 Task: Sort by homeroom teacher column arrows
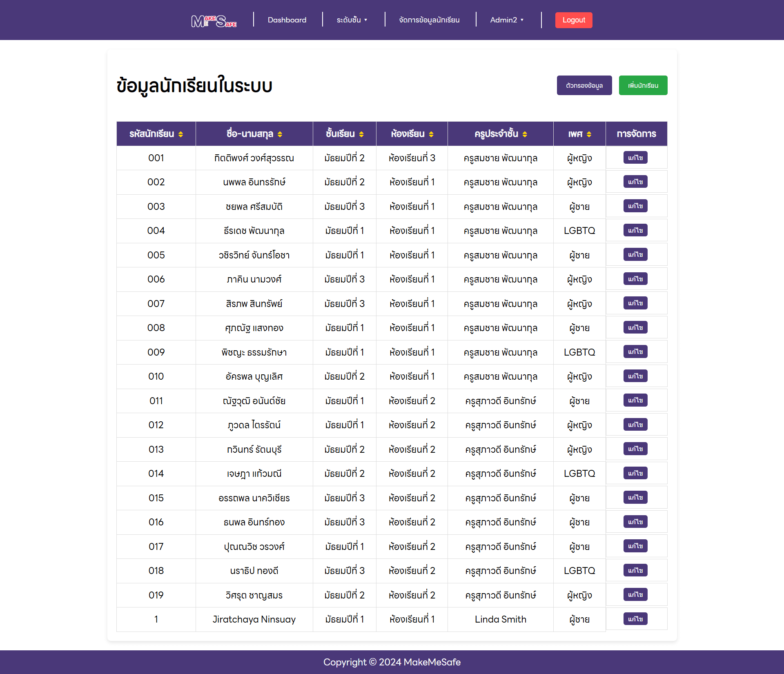(525, 134)
